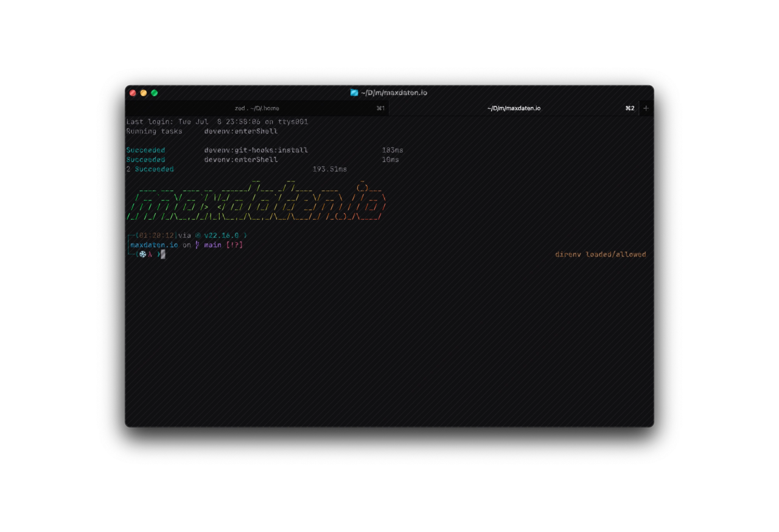Select the git branch icon before main

[196, 245]
